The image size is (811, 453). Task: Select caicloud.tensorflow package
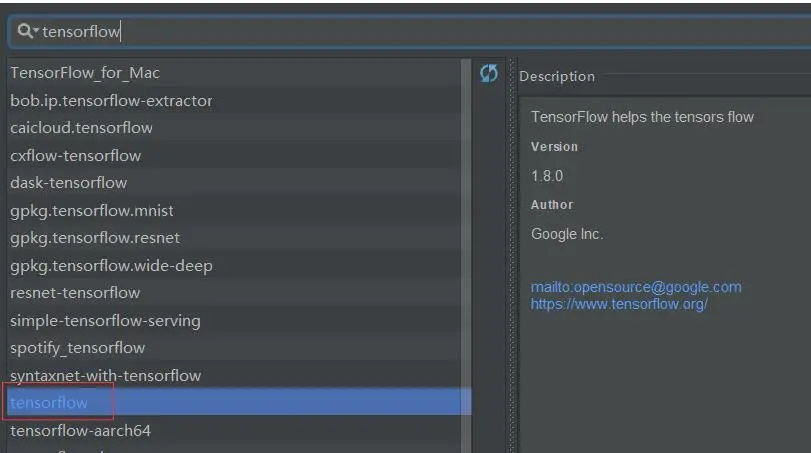point(234,128)
